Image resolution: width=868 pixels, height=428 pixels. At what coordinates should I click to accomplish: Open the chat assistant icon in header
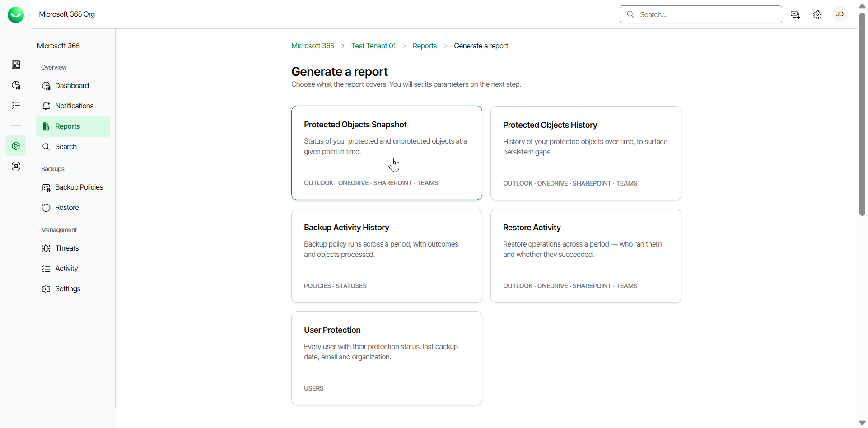pyautogui.click(x=796, y=14)
